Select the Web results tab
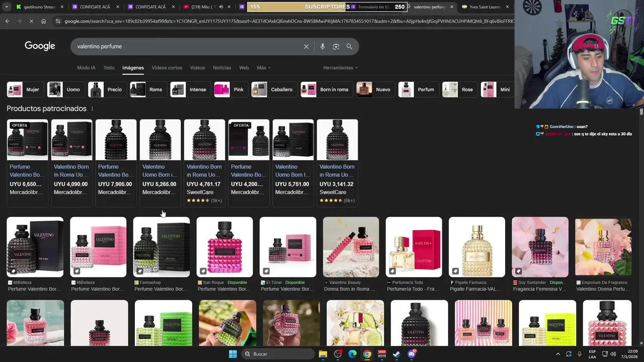 click(x=244, y=68)
